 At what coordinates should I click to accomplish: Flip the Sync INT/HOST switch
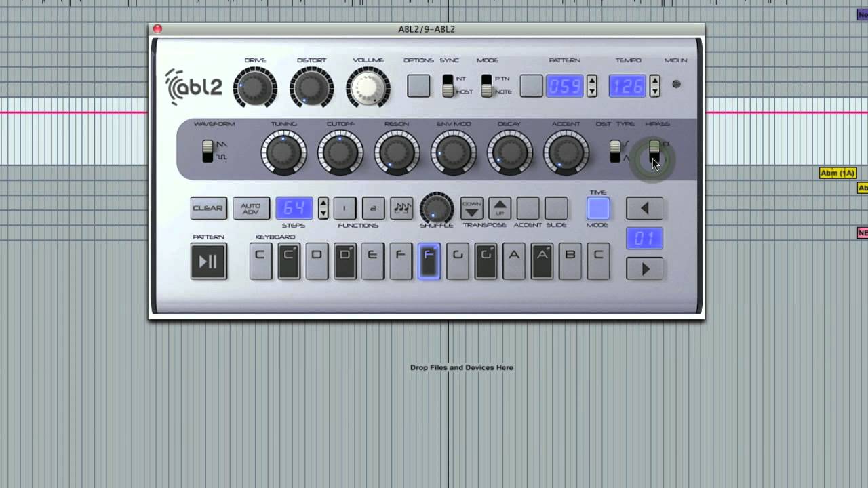coord(448,85)
